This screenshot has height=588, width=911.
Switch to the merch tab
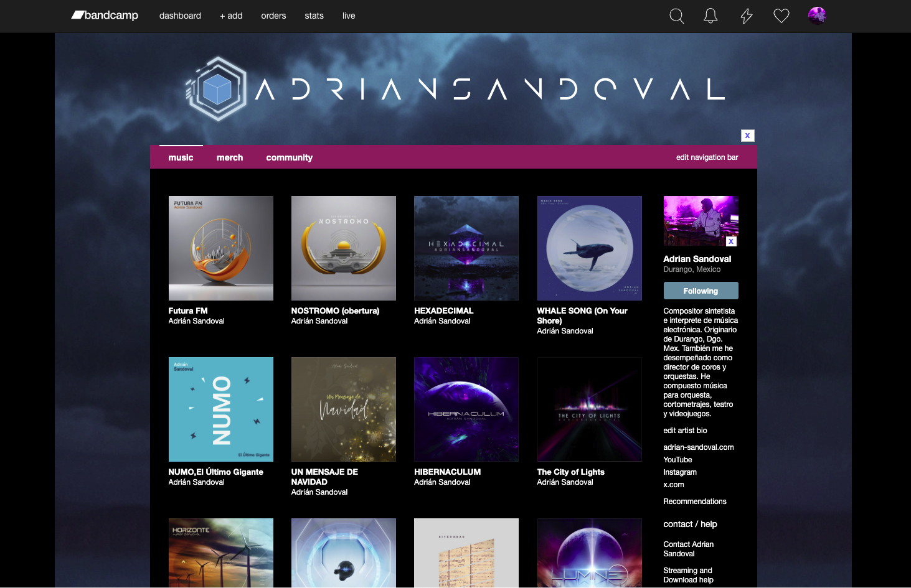[x=230, y=158]
